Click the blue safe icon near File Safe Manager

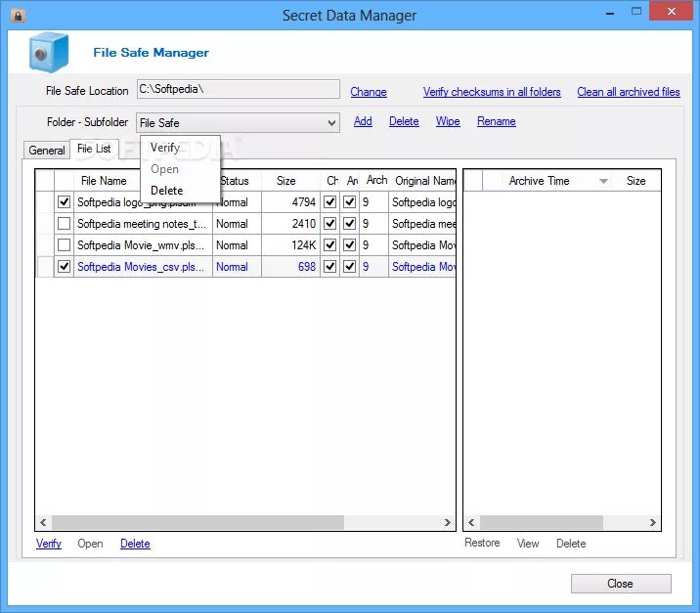click(x=49, y=52)
